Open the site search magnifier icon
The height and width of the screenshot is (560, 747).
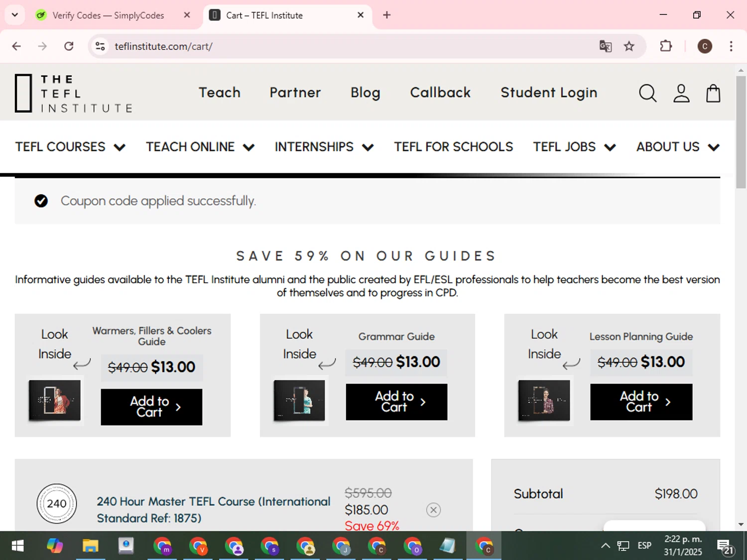tap(647, 93)
